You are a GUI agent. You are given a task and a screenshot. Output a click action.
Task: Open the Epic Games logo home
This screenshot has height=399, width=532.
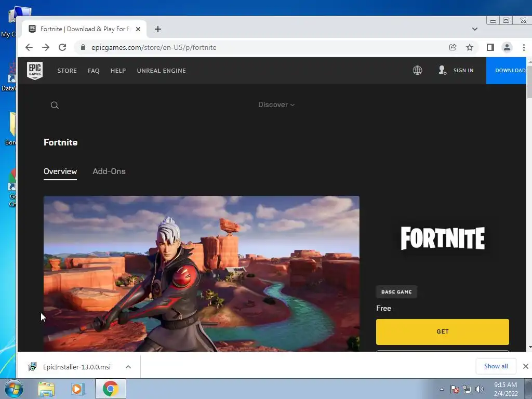[35, 71]
